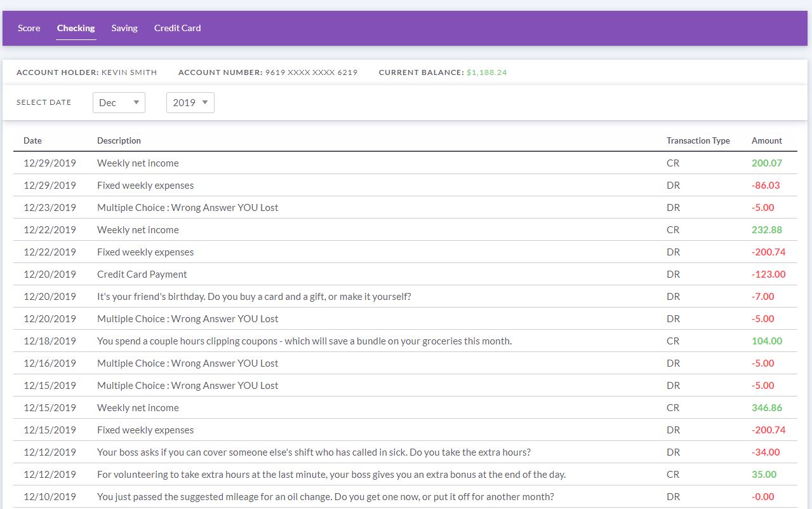This screenshot has height=509, width=812.
Task: Select the boss asks to cover shift description
Action: 314,452
